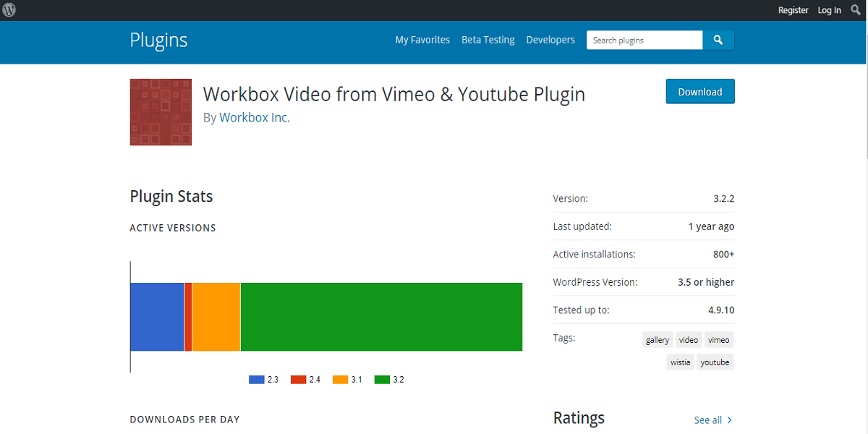Click the orange 3.1 bar segment
868x434 pixels.
pyautogui.click(x=216, y=317)
